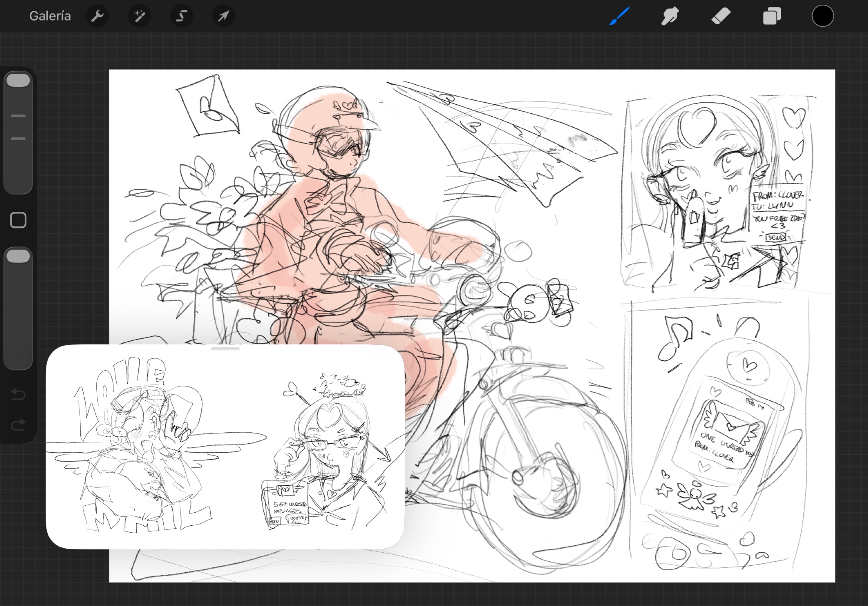The height and width of the screenshot is (606, 868).
Task: Select the Brush tool
Action: pyautogui.click(x=619, y=16)
